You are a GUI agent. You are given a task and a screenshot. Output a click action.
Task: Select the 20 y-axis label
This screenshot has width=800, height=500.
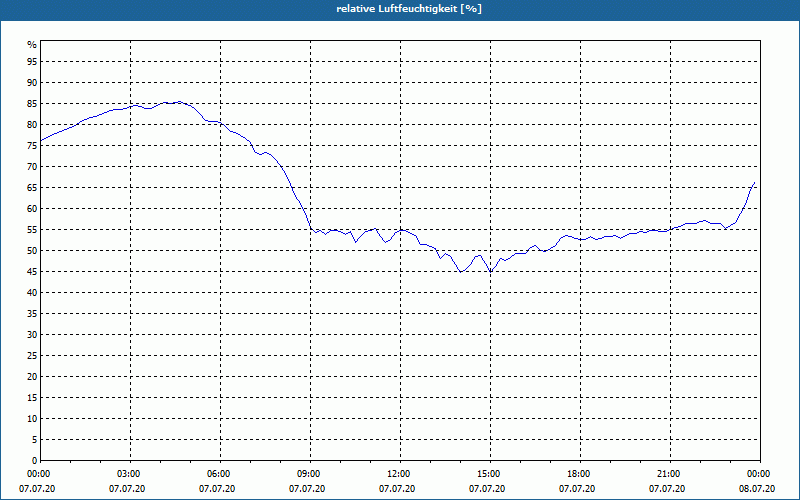[32, 377]
